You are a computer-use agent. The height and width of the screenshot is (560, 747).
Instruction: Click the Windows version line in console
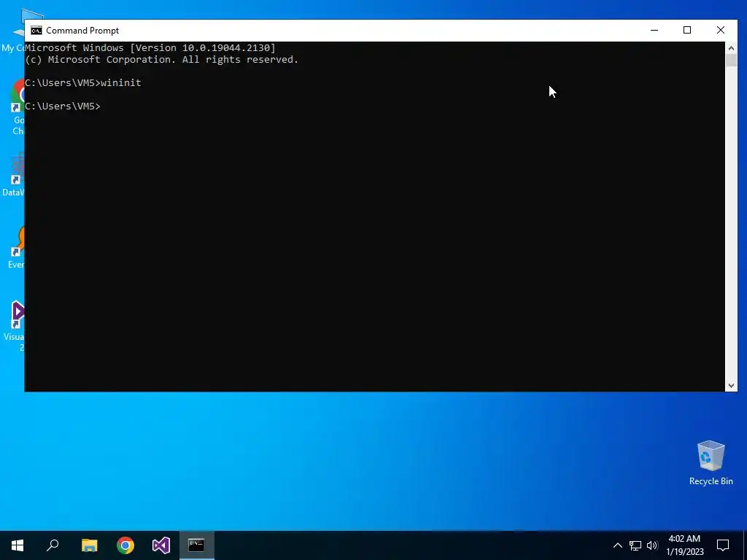pyautogui.click(x=150, y=47)
